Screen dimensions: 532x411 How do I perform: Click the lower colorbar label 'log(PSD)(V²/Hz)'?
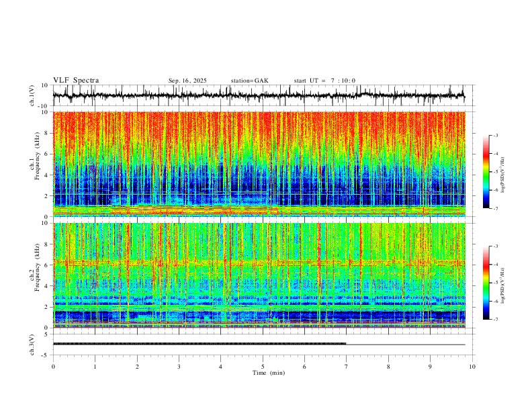click(503, 285)
